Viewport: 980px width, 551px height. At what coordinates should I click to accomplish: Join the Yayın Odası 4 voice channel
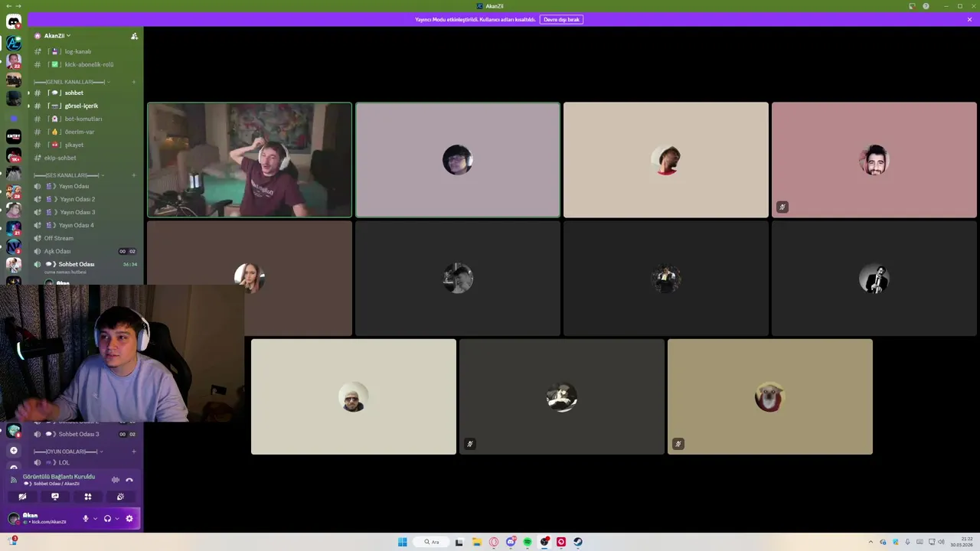[x=84, y=225]
